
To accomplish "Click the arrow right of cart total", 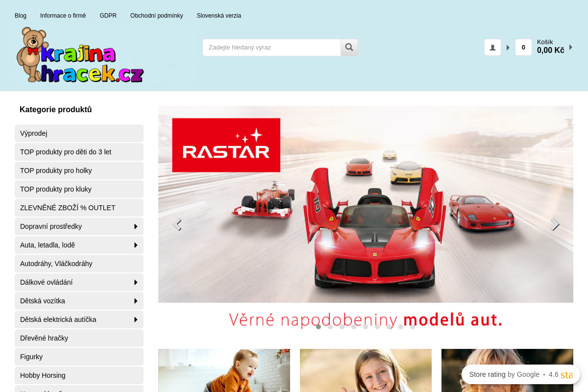I will click(571, 48).
